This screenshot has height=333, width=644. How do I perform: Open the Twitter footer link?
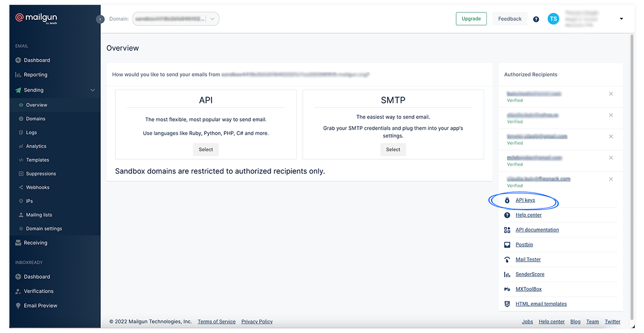click(612, 322)
